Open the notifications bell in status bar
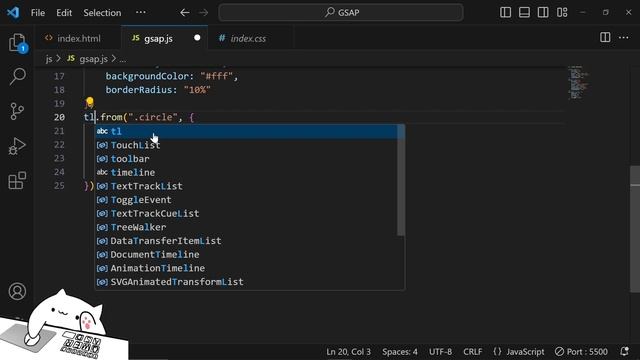The height and width of the screenshot is (360, 640). coord(624,351)
